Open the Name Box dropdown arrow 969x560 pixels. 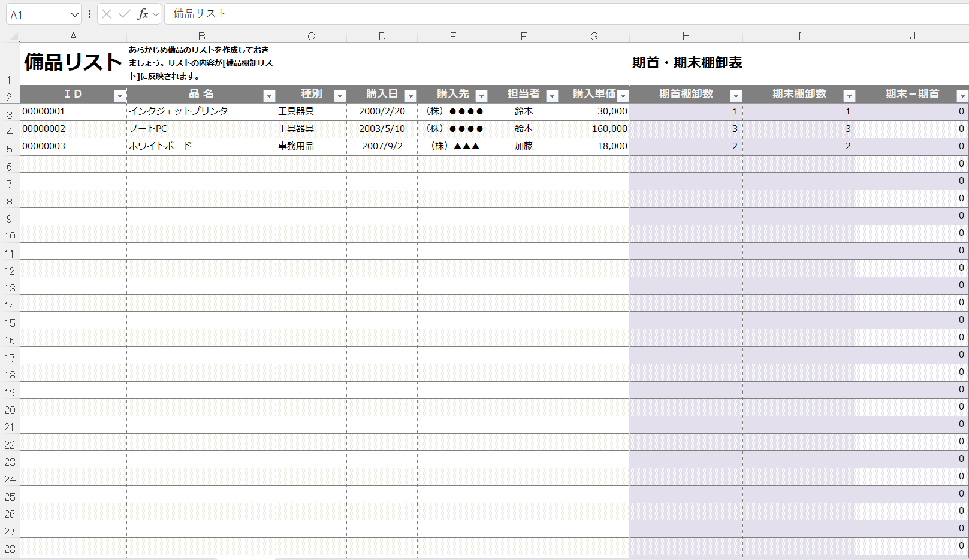coord(74,15)
